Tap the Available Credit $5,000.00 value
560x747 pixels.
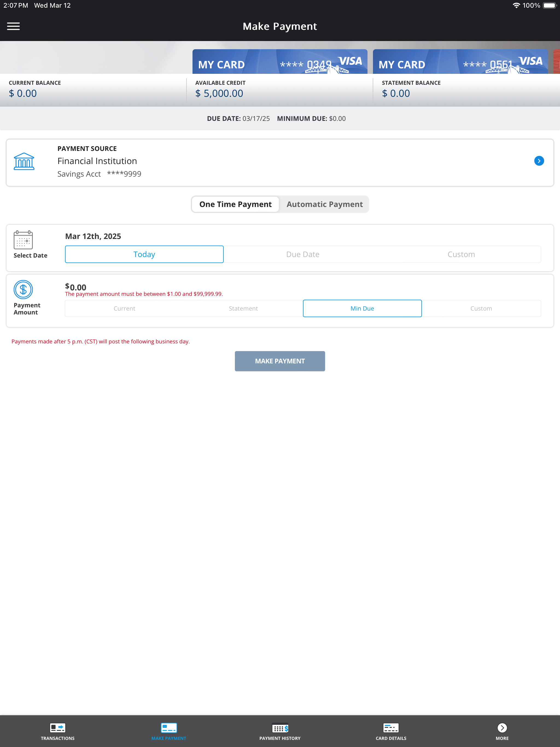pyautogui.click(x=219, y=93)
